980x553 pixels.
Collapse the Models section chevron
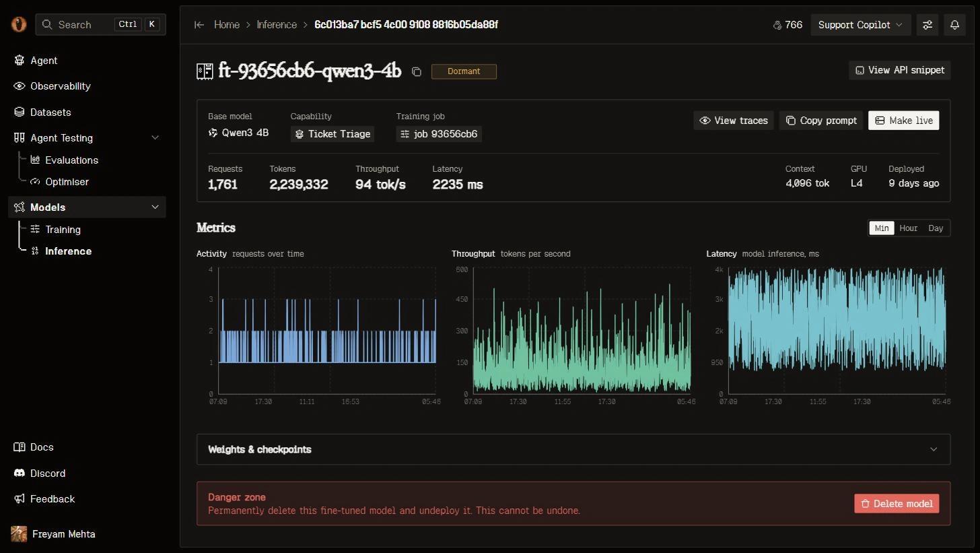point(155,207)
